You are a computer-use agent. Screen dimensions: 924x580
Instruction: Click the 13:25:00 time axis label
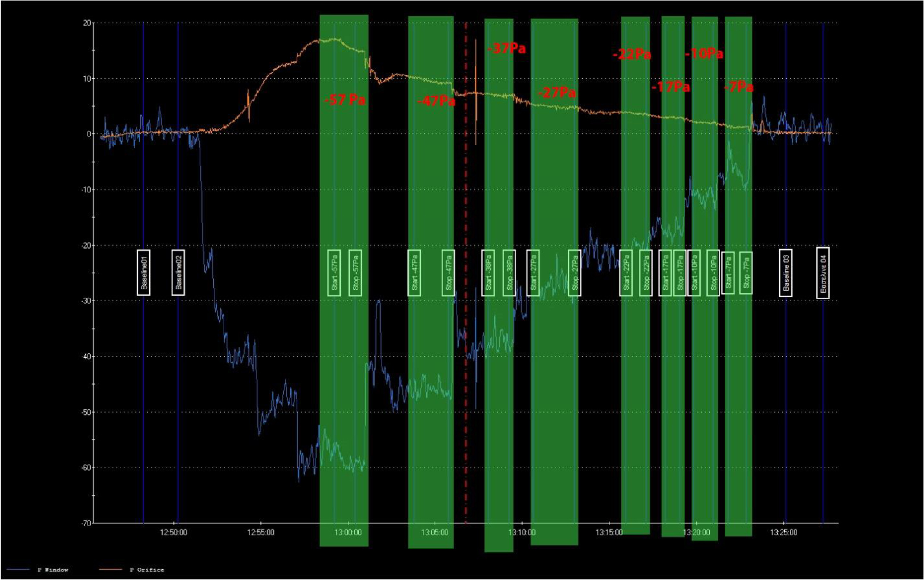[783, 532]
